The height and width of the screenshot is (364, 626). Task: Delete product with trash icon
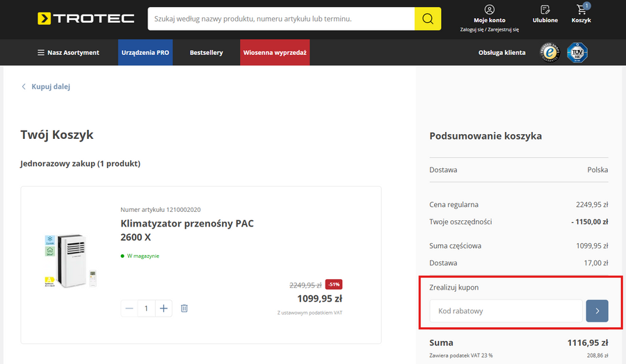(184, 308)
